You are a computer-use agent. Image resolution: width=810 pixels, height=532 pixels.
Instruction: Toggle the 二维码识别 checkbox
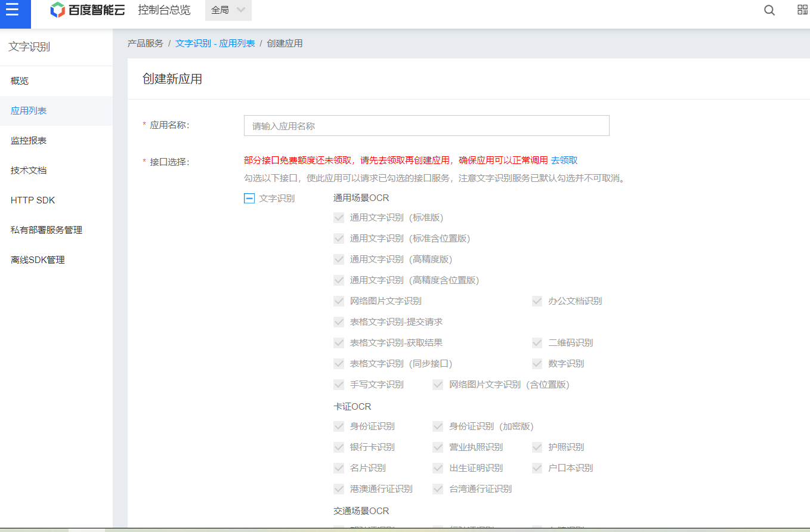[536, 342]
